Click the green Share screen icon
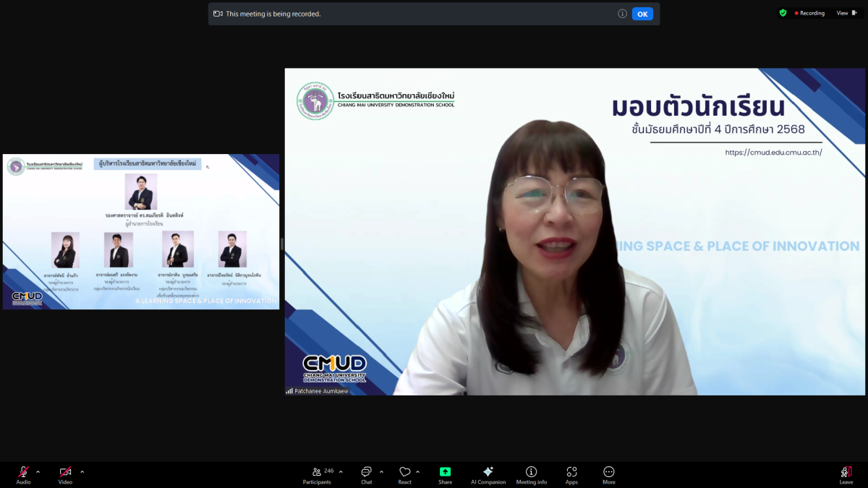 coord(445,473)
